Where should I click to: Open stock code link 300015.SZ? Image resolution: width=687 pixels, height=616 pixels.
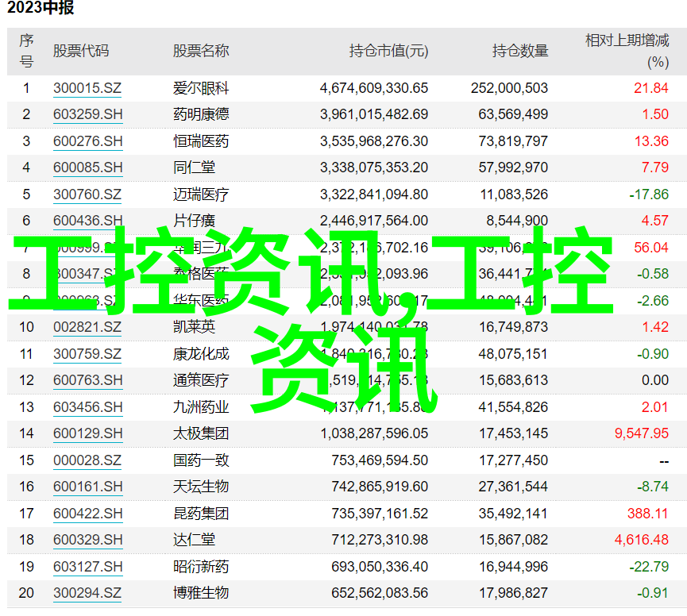87,88
